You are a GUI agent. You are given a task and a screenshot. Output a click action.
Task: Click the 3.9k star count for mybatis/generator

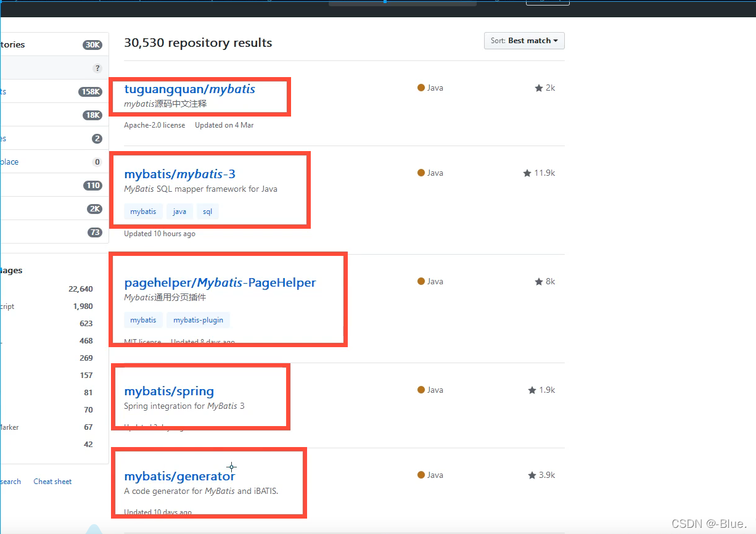coord(541,475)
